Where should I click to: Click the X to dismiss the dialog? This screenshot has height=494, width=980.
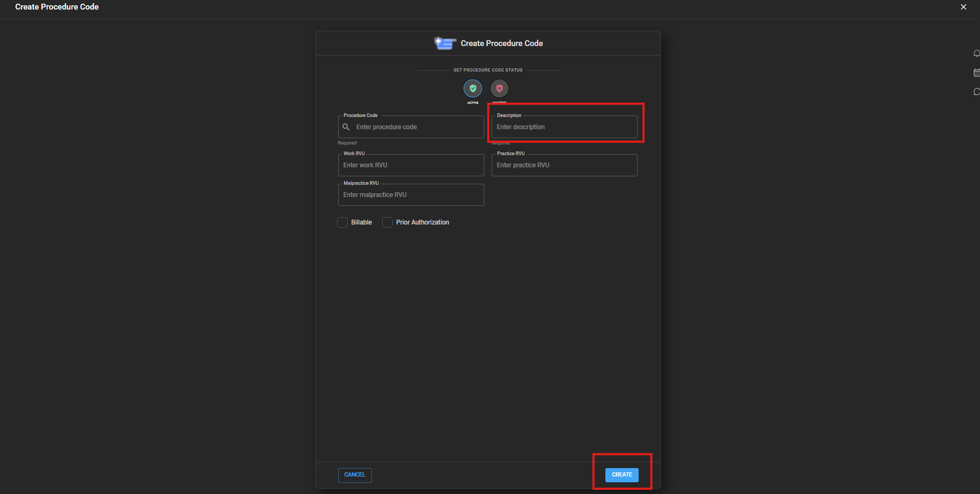point(963,7)
